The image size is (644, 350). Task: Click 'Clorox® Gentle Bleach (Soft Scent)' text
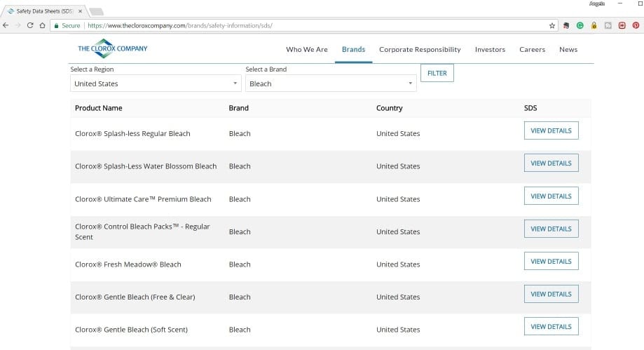point(132,330)
